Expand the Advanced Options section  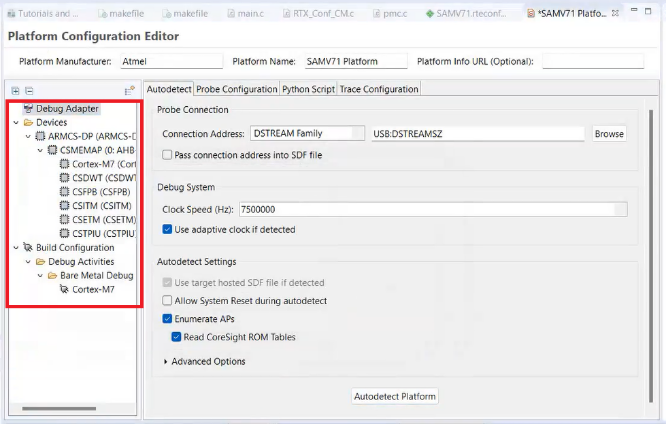[166, 361]
